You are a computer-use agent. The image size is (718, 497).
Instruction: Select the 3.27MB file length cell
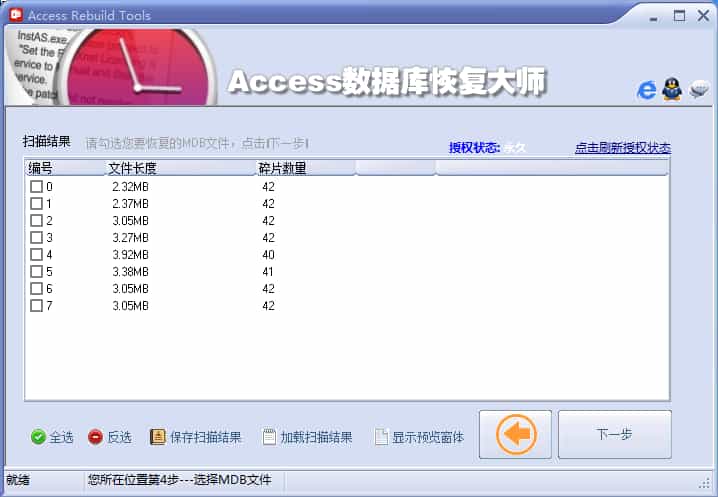[131, 237]
